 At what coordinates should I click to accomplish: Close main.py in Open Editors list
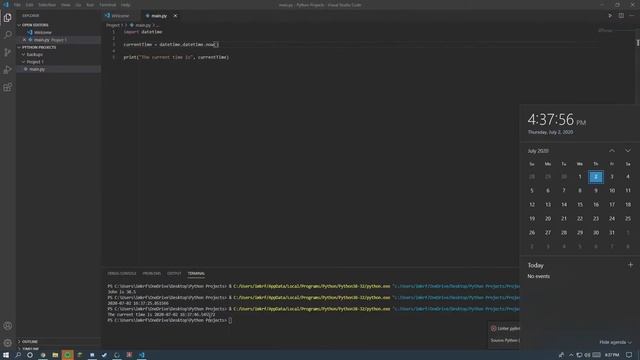point(24,40)
